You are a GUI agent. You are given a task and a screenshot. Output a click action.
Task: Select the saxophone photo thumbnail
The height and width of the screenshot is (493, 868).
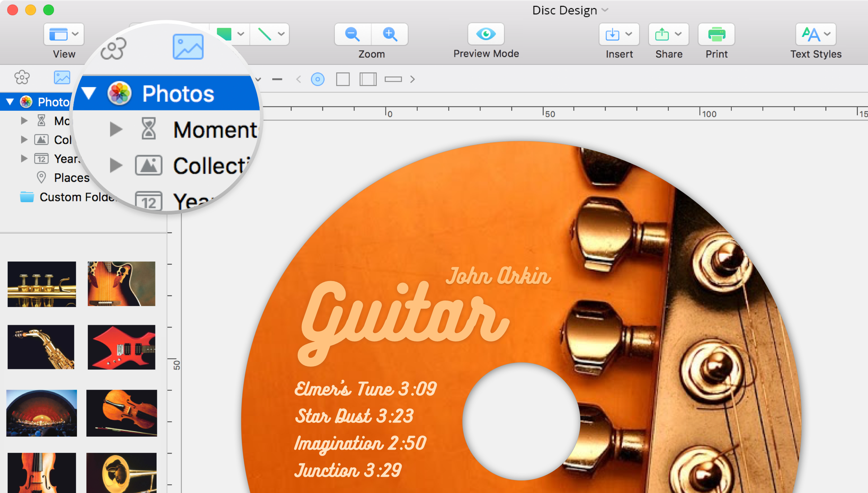[x=41, y=347]
